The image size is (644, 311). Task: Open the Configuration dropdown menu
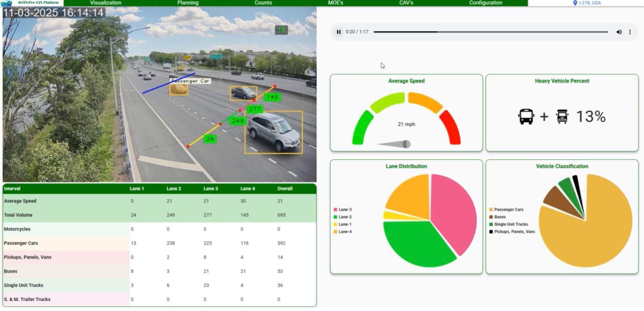click(x=486, y=3)
